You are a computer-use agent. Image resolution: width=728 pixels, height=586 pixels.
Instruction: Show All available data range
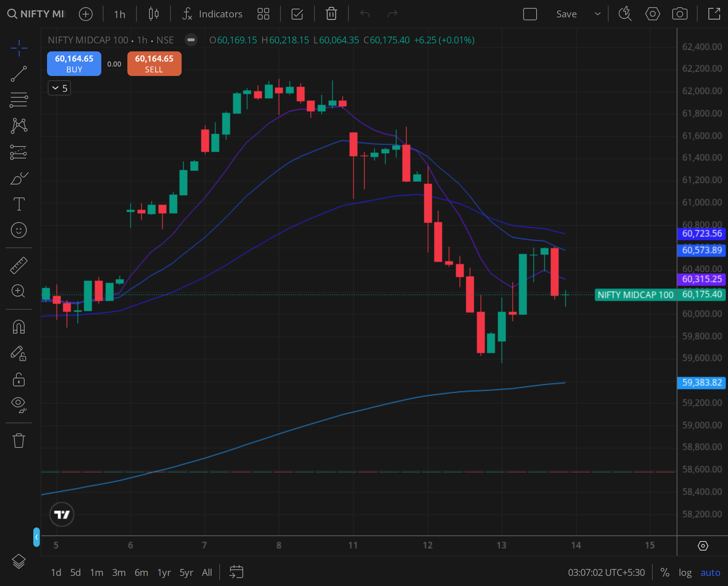[207, 573]
